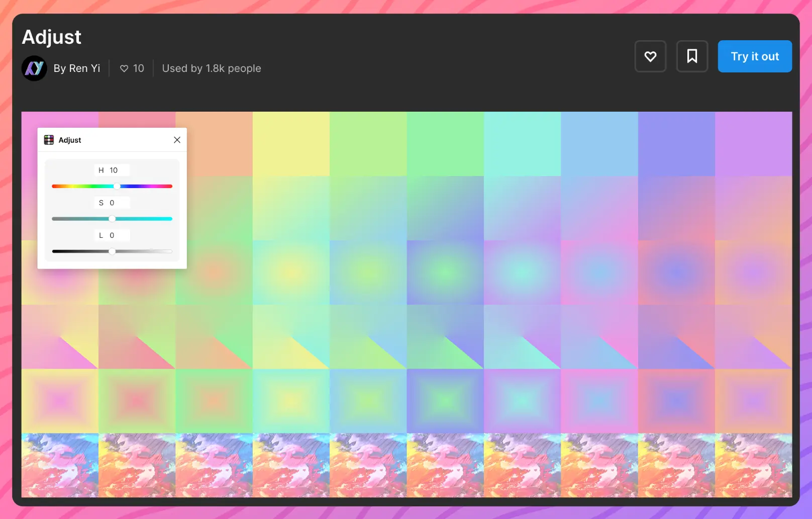Close the Adjust plugin panel
812x519 pixels.
coord(177,140)
